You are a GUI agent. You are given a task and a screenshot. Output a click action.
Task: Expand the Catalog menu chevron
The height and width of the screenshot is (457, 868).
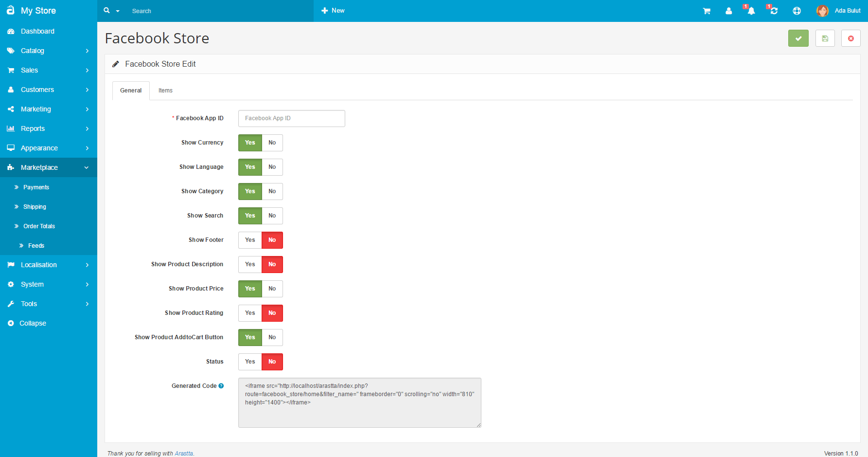pyautogui.click(x=87, y=51)
